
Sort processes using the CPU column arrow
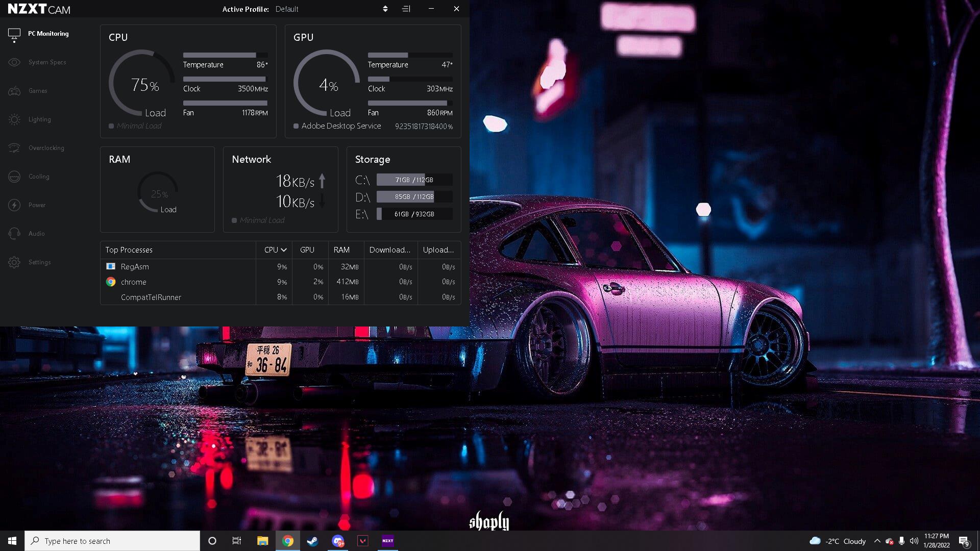284,250
